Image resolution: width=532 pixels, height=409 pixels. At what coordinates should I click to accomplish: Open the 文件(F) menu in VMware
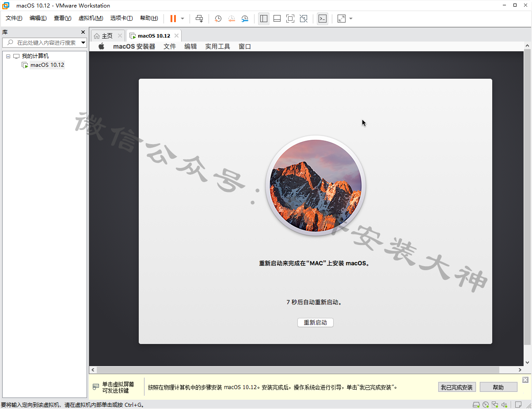pyautogui.click(x=14, y=18)
